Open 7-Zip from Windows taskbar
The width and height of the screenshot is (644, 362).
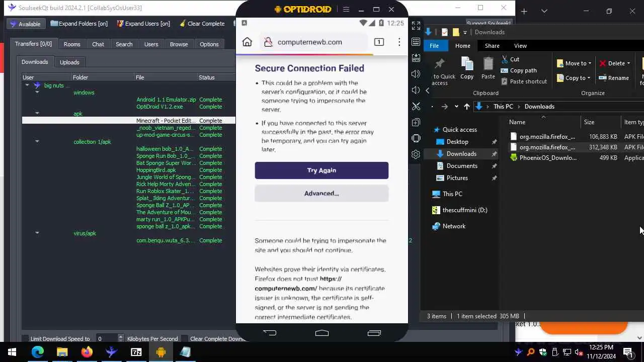coord(136,352)
